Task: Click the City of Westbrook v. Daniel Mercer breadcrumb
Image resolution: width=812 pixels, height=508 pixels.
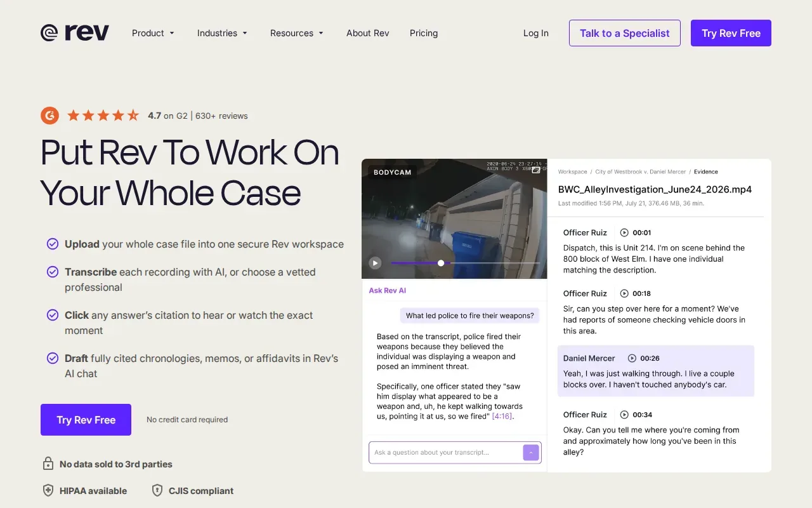Action: (640, 172)
